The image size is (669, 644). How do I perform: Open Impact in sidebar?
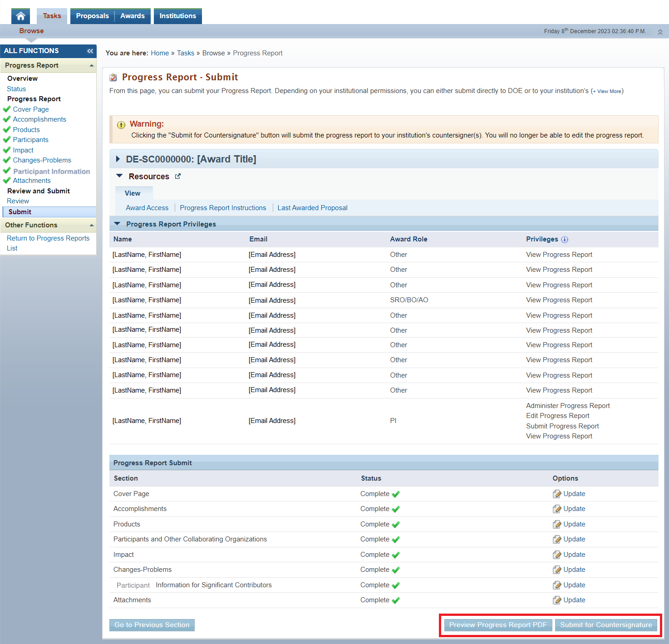(23, 150)
